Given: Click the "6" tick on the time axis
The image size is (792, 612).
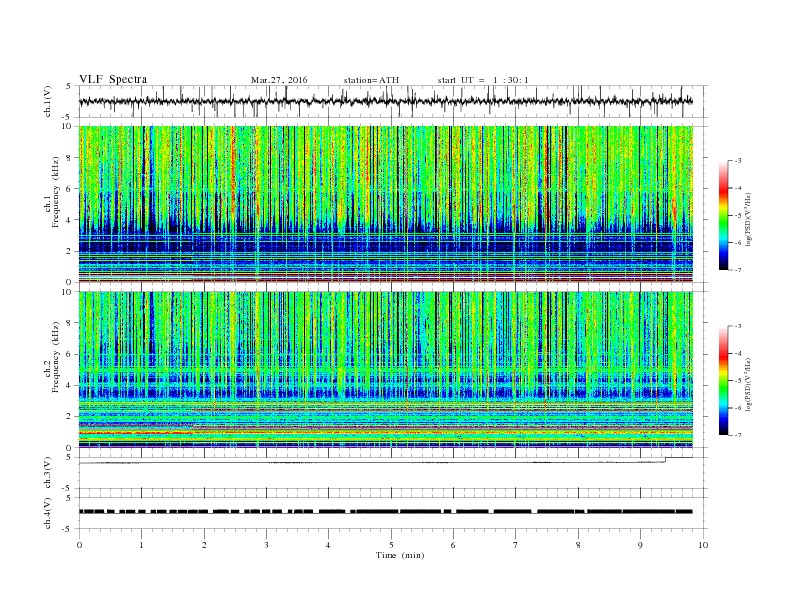Looking at the screenshot, I should click(x=454, y=545).
